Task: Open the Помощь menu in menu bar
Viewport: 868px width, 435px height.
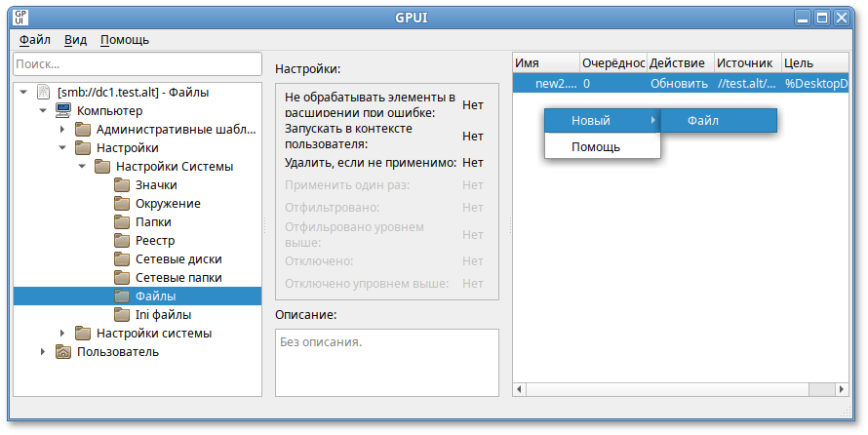Action: (125, 40)
